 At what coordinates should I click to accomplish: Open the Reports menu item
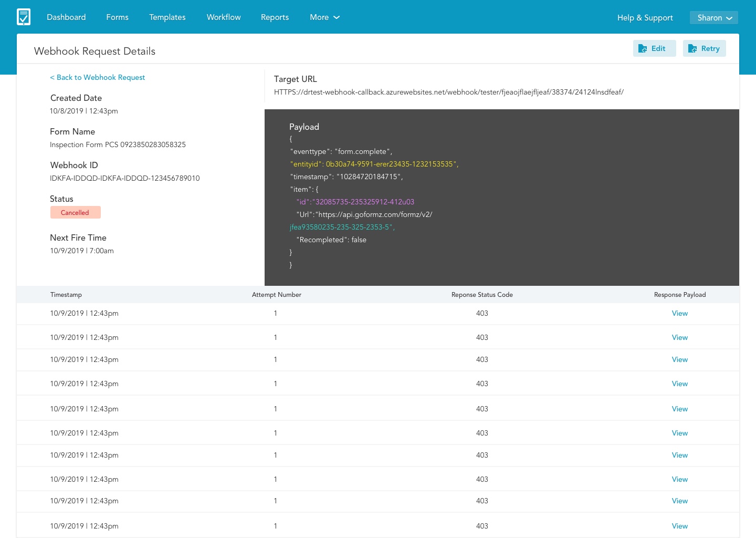(275, 17)
